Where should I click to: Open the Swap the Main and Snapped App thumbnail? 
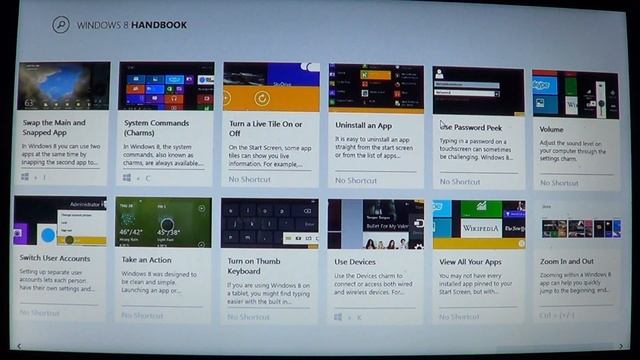(64, 86)
